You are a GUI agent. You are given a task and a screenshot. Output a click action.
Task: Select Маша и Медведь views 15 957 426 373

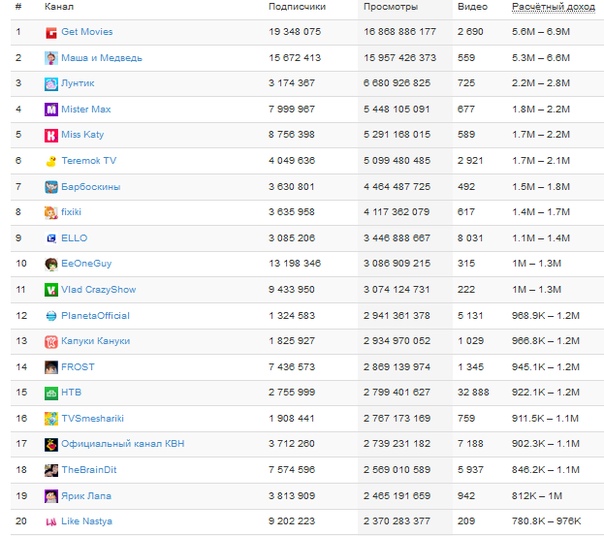[x=400, y=58]
